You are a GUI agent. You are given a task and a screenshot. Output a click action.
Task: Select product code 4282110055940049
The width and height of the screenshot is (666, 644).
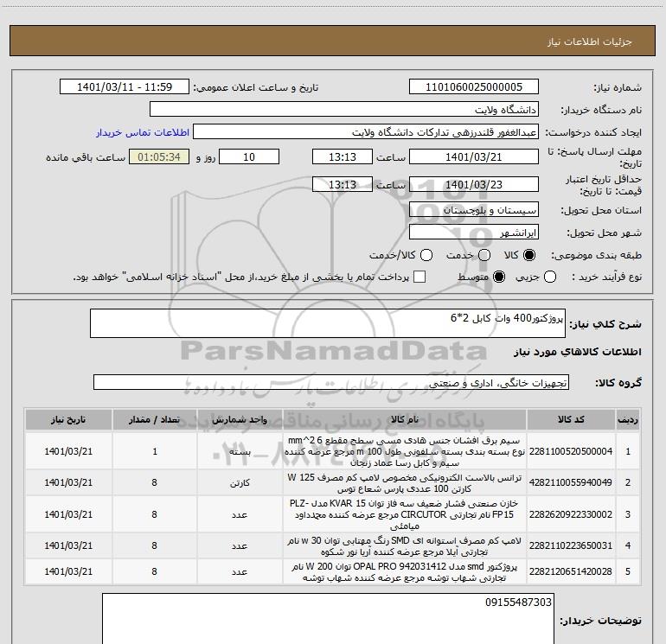point(571,482)
